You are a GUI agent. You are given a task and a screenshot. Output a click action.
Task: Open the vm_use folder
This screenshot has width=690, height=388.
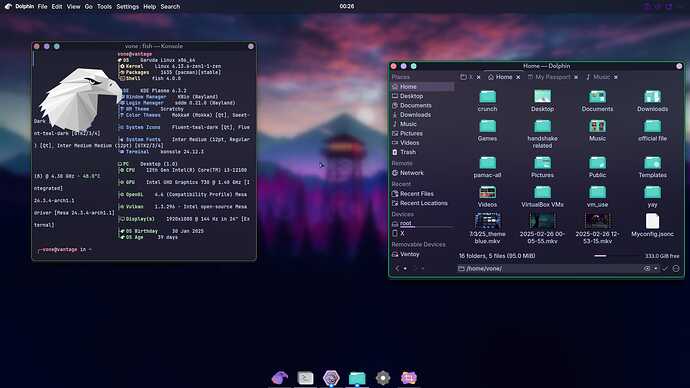(597, 196)
